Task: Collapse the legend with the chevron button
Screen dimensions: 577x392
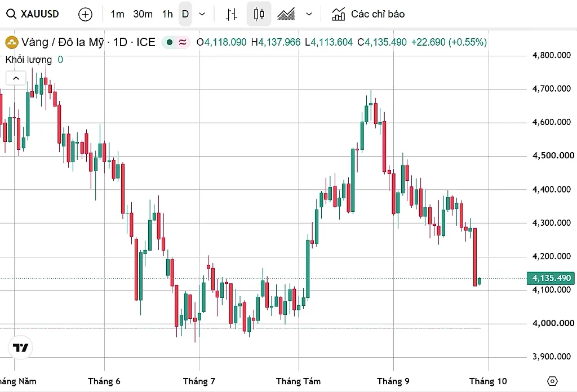Action: pyautogui.click(x=16, y=78)
